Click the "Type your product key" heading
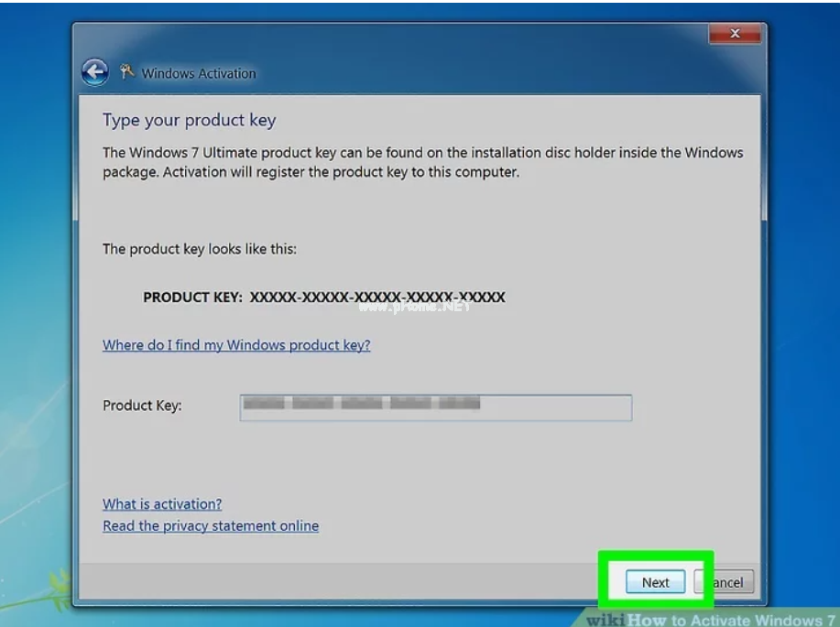This screenshot has width=840, height=627. 189,120
